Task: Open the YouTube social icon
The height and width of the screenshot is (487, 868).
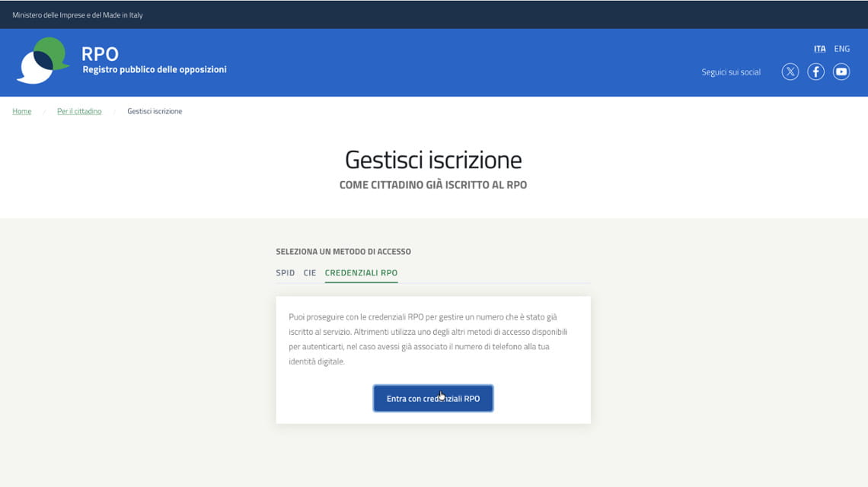Action: coord(841,72)
